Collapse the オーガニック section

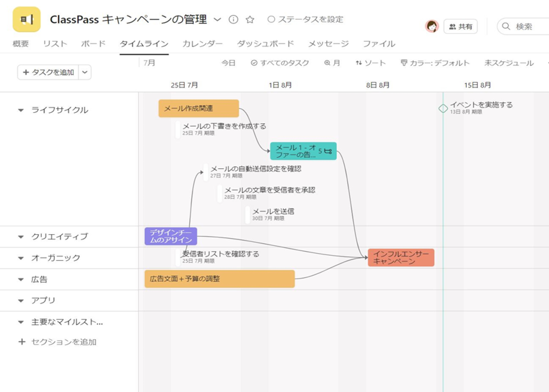[x=21, y=258]
